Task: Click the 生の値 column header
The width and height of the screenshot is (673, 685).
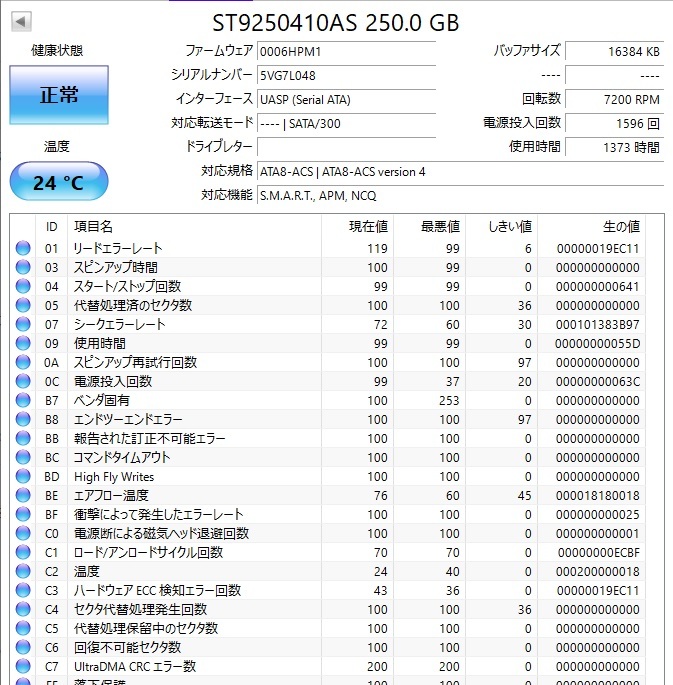Action: click(591, 226)
